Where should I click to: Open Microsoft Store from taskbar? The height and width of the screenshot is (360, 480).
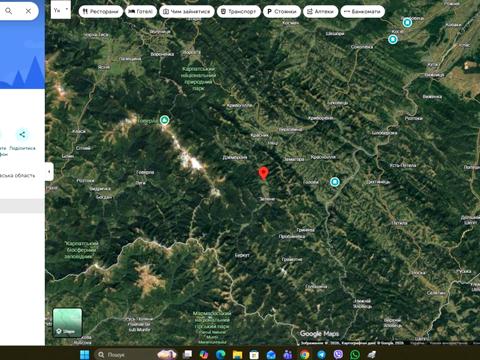254,354
